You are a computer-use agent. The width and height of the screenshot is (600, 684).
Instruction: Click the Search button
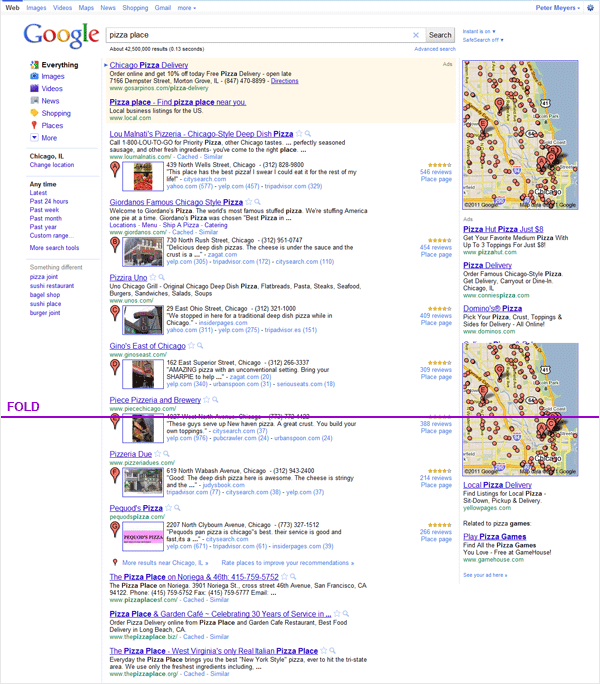click(440, 35)
